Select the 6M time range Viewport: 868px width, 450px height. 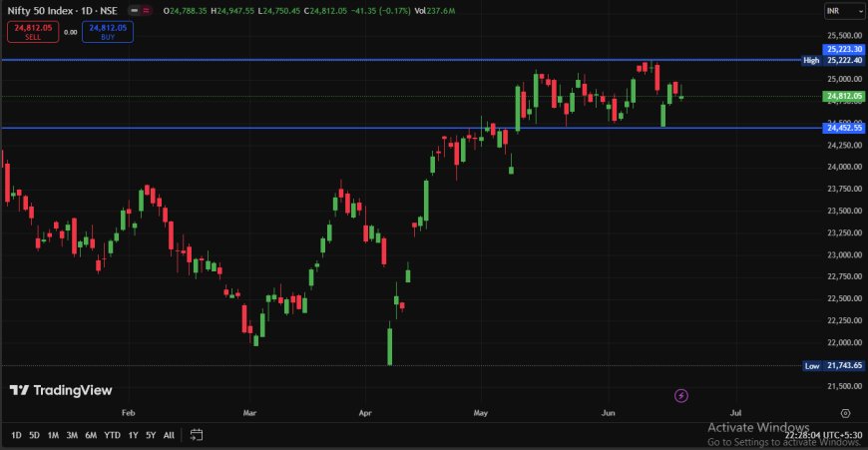point(91,435)
